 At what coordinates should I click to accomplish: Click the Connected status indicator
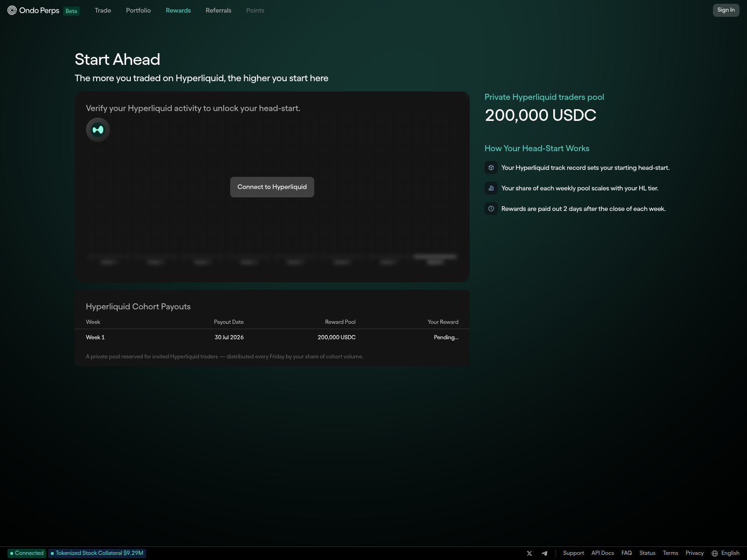point(27,553)
